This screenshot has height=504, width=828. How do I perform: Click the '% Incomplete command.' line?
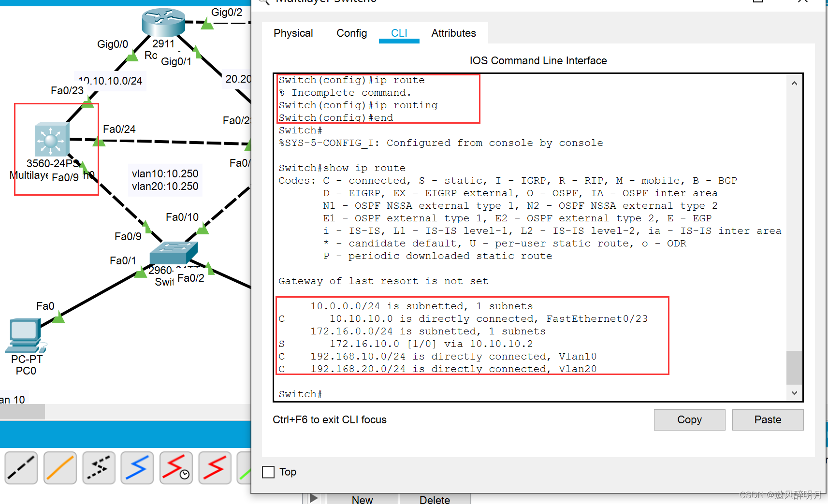click(x=345, y=92)
